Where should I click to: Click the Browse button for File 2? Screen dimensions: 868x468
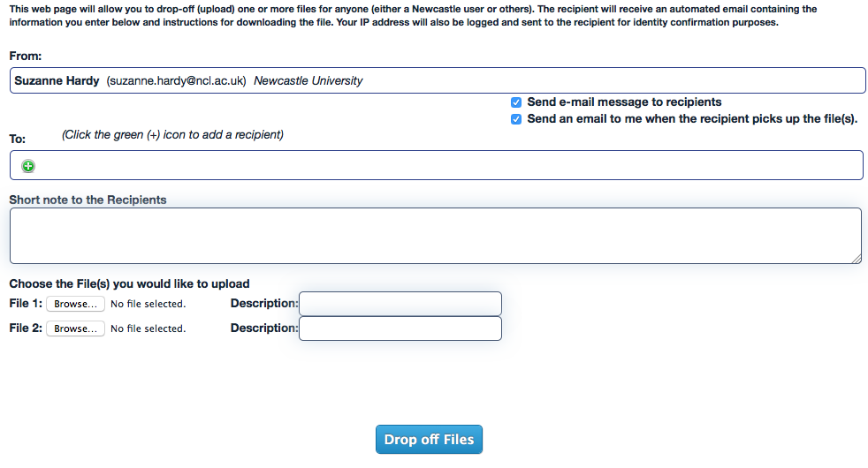pyautogui.click(x=75, y=328)
